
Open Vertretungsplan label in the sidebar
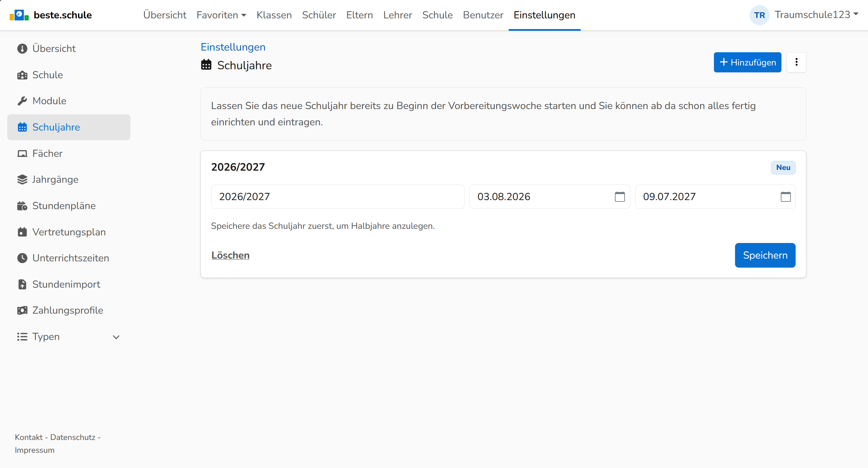tap(69, 232)
